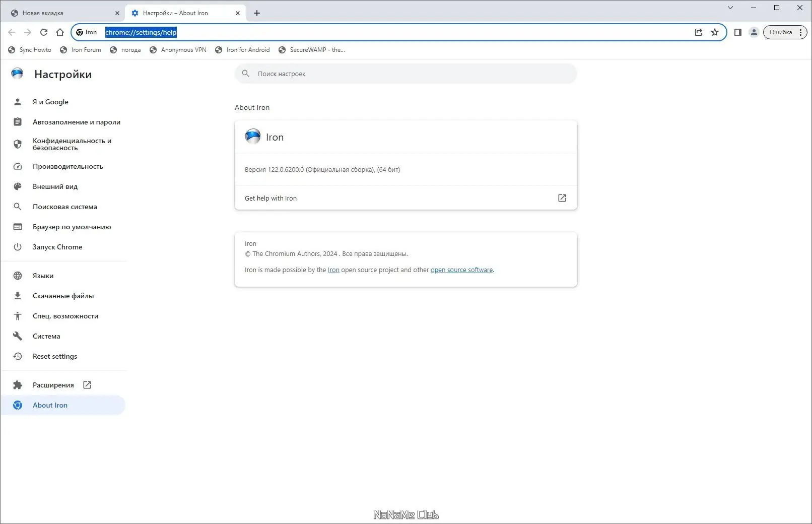Open Языки settings

(63, 276)
